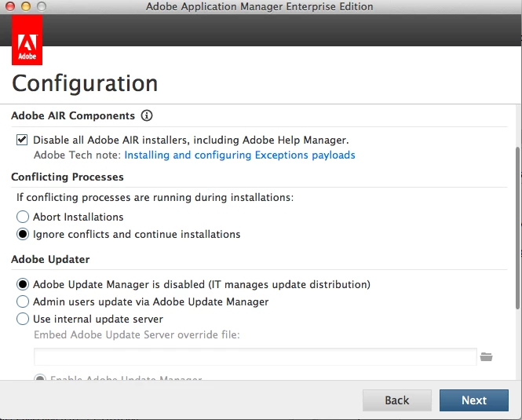Choose Ignore conflicts and continue installations
The image size is (522, 420).
[x=23, y=234]
